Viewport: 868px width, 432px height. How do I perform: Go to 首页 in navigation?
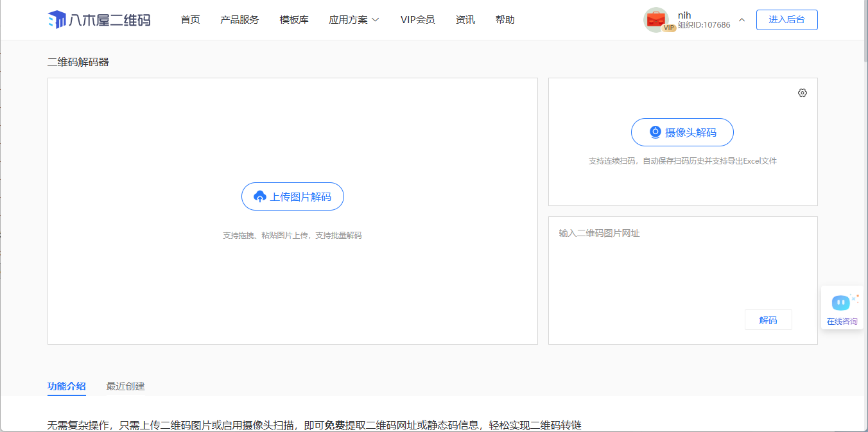tap(190, 20)
